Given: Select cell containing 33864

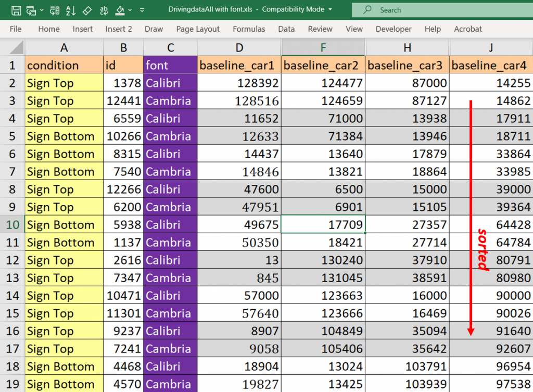Looking at the screenshot, I should pos(491,154).
